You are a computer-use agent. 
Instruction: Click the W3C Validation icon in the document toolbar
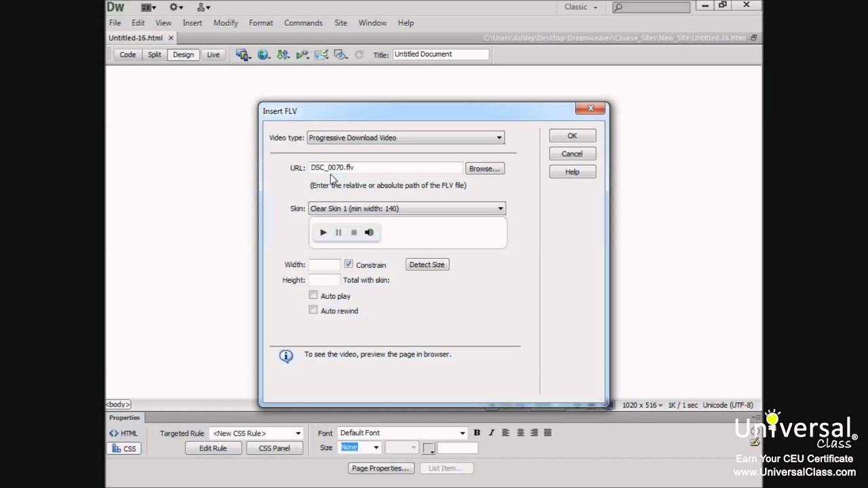pos(302,55)
